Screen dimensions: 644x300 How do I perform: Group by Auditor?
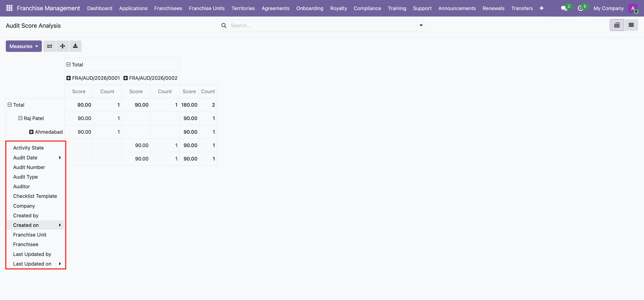36,186
